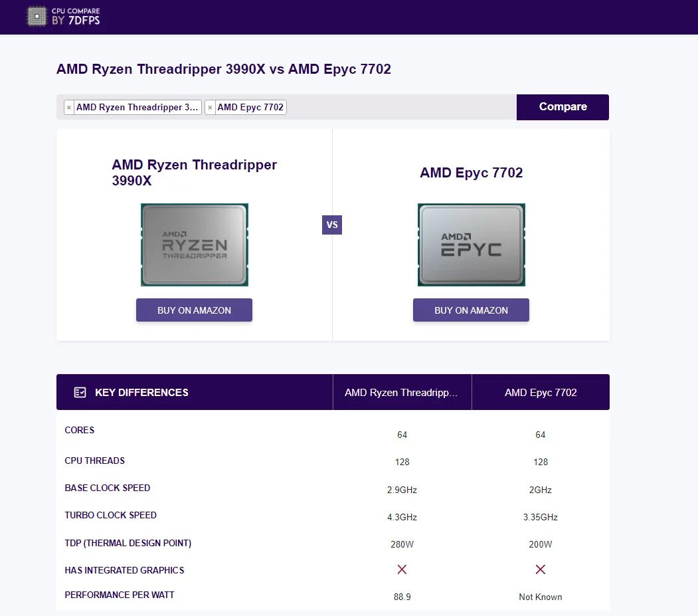The height and width of the screenshot is (616, 698).
Task: Select the AMD Epyc 7702 column header
Action: pyautogui.click(x=541, y=393)
